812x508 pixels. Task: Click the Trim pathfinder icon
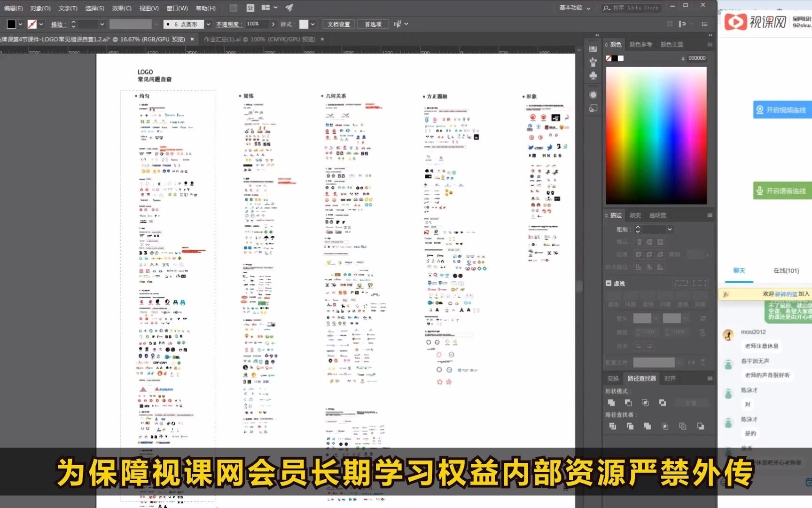click(630, 426)
